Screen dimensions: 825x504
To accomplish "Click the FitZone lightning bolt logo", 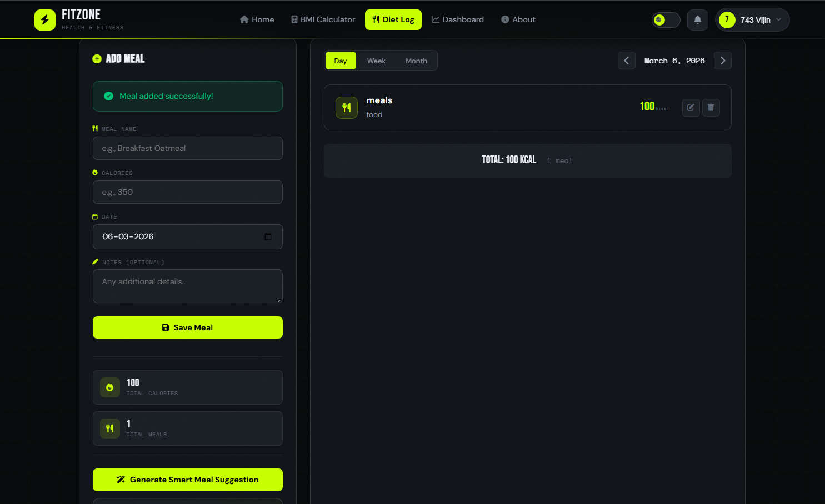I will (45, 20).
